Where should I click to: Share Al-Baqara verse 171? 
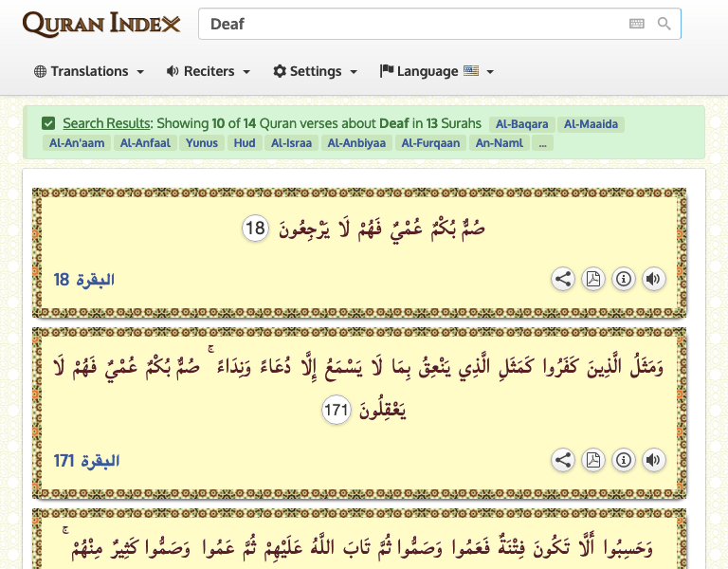563,460
